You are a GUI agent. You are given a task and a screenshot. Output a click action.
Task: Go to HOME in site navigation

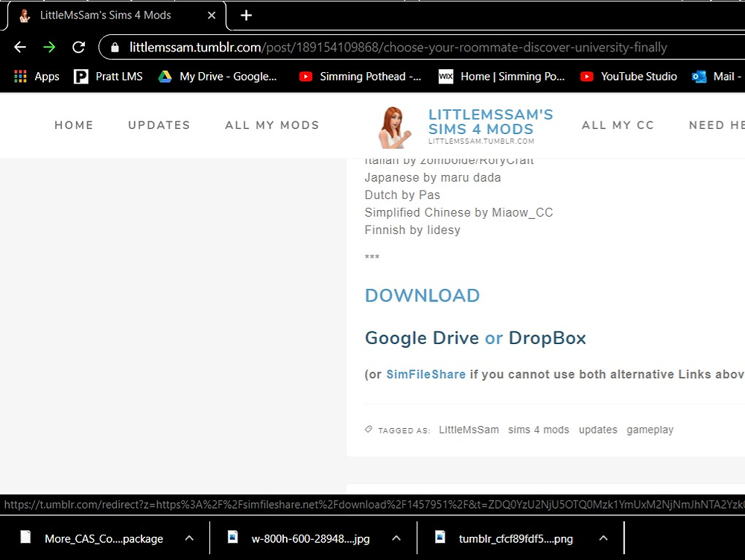point(74,125)
